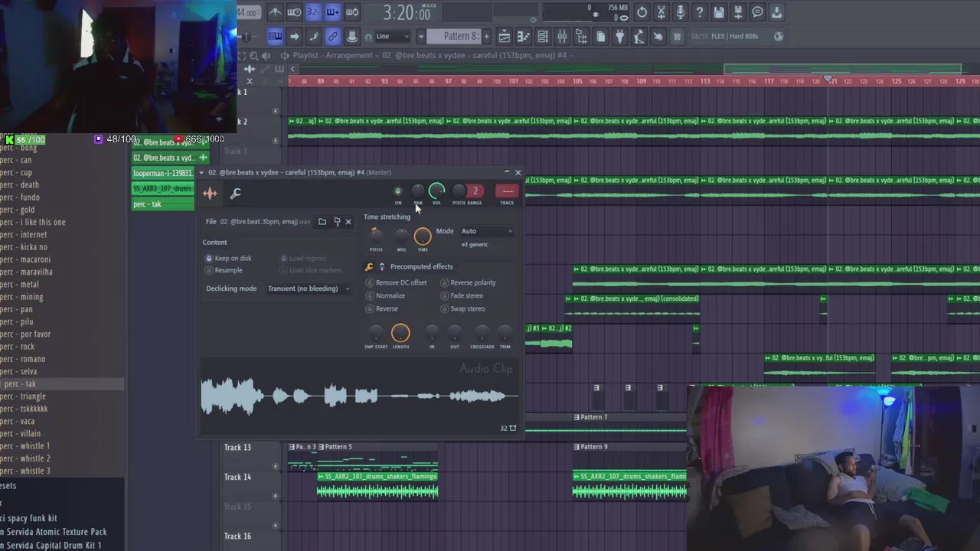Viewport: 980px width, 551px height.
Task: Adjust the channel VOL knob
Action: (436, 191)
